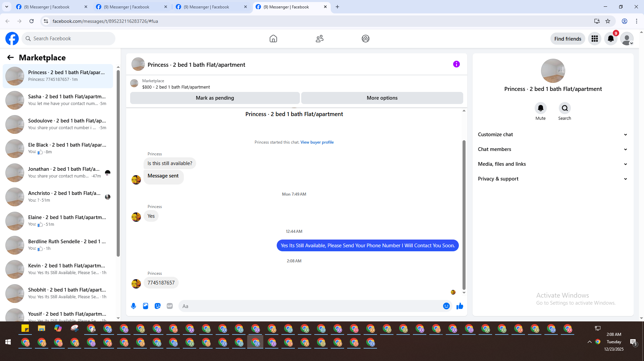The image size is (644, 361).
Task: Click the conversation list scrollbar
Action: [x=118, y=163]
